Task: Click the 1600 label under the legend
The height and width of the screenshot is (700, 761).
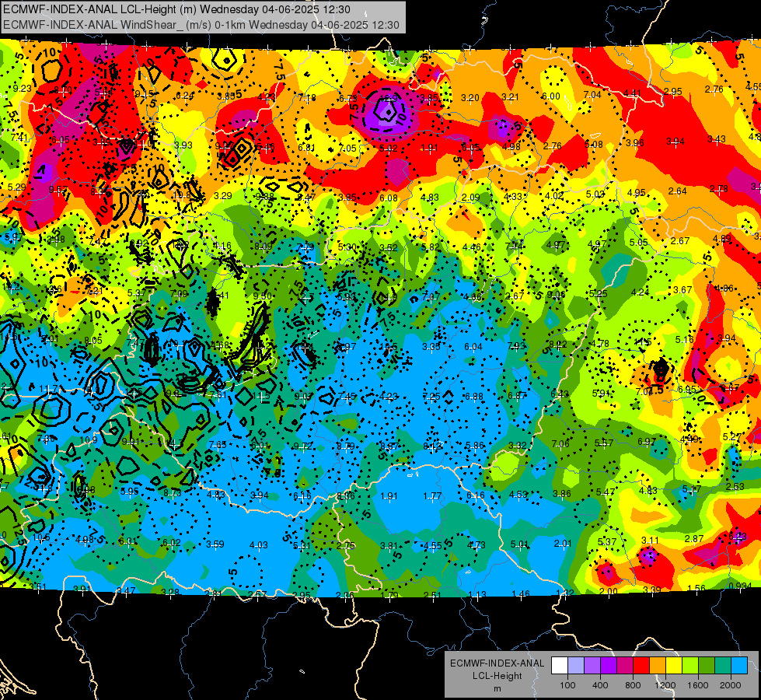Action: 698,685
